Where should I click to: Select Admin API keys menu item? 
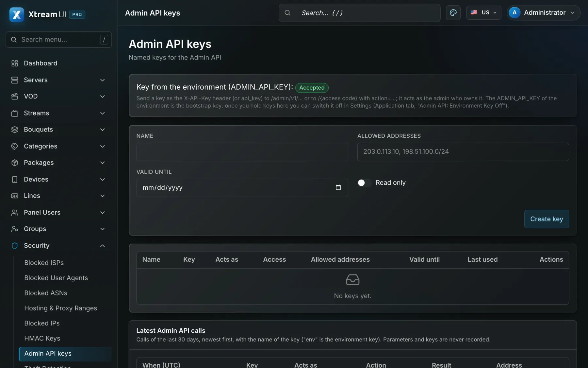(x=65, y=354)
